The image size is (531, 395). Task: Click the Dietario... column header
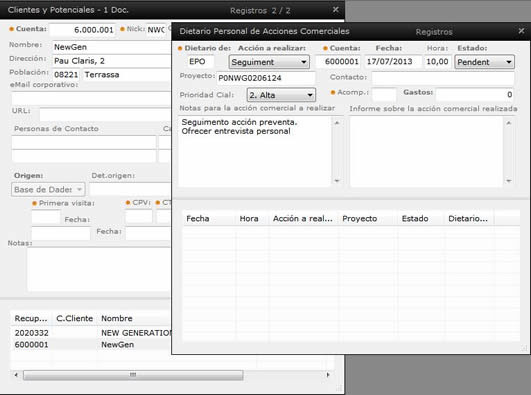469,219
